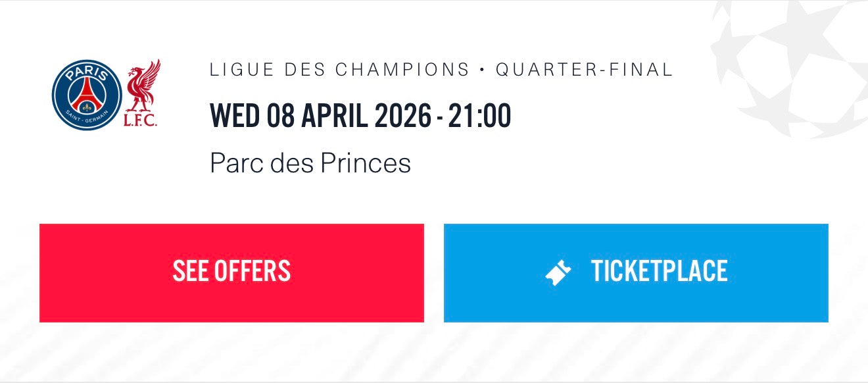Screen dimensions: 868x383
Task: Click the Eiffel Tower inside PSG crest
Action: [x=87, y=96]
